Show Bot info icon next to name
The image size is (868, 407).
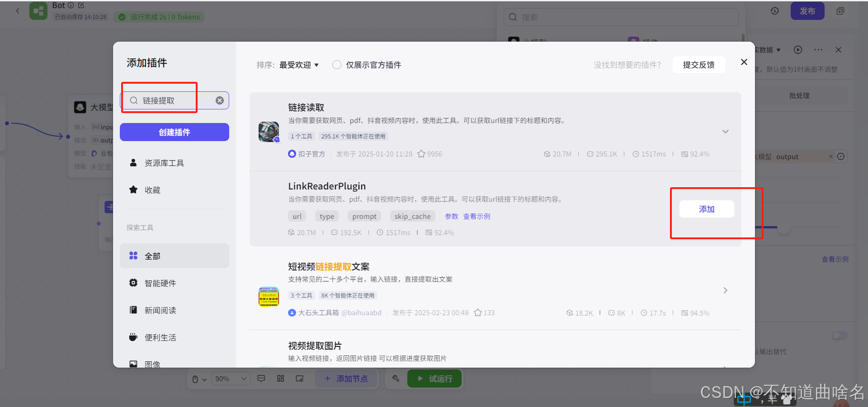[x=71, y=5]
